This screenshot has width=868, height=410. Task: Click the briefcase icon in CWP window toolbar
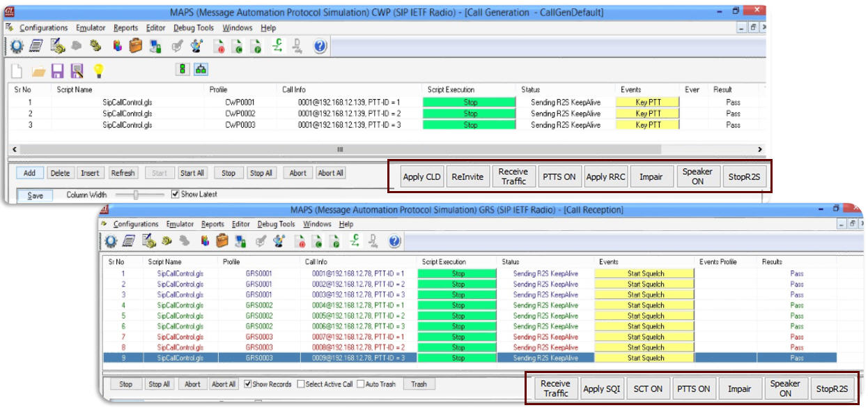pyautogui.click(x=136, y=47)
